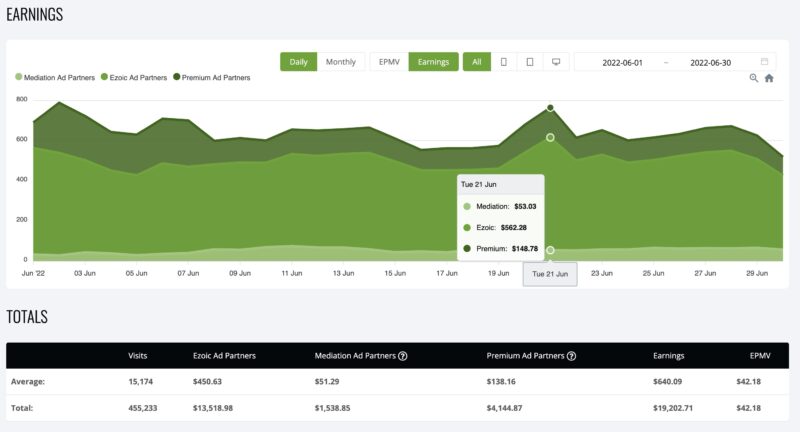The width and height of the screenshot is (800, 432).
Task: Select the Earnings metric button
Action: (x=433, y=62)
